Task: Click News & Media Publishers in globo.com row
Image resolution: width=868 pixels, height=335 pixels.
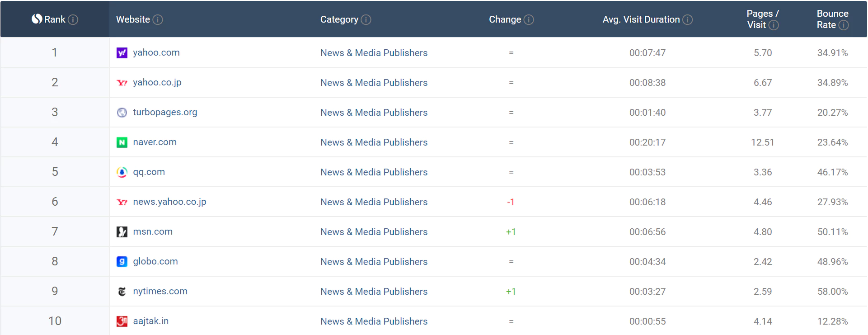Action: [x=374, y=262]
